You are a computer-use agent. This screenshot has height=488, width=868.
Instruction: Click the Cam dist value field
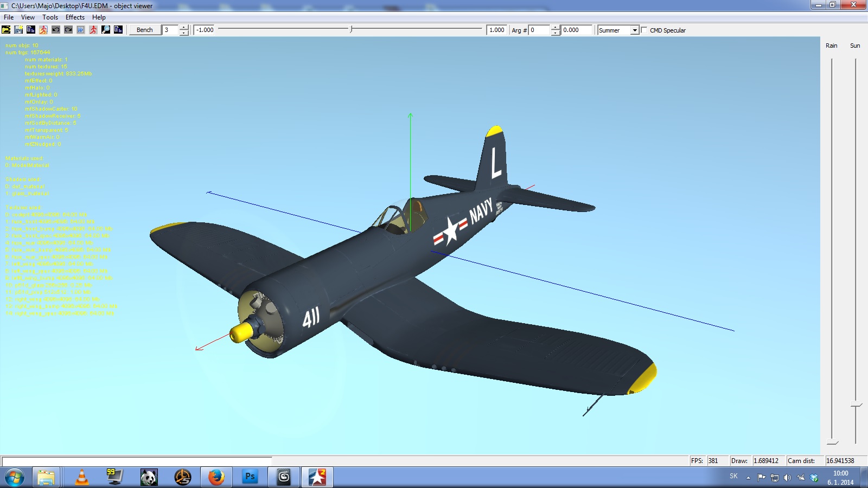[846, 461]
